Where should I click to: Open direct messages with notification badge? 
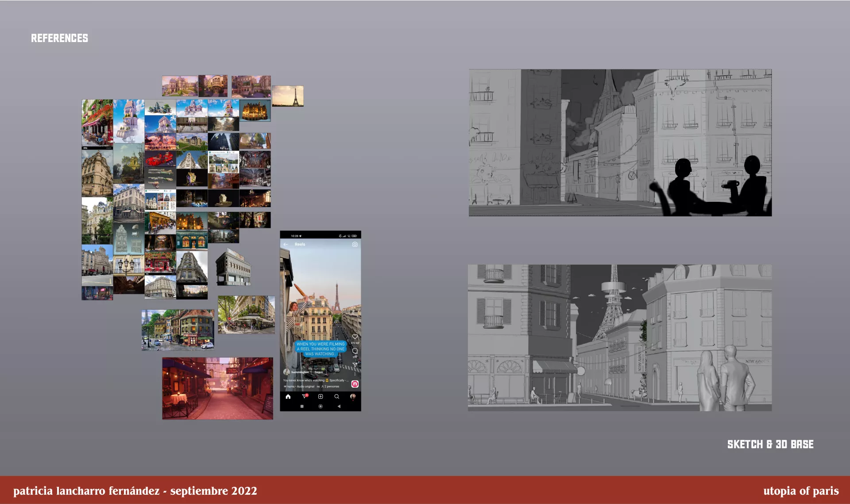coord(304,396)
